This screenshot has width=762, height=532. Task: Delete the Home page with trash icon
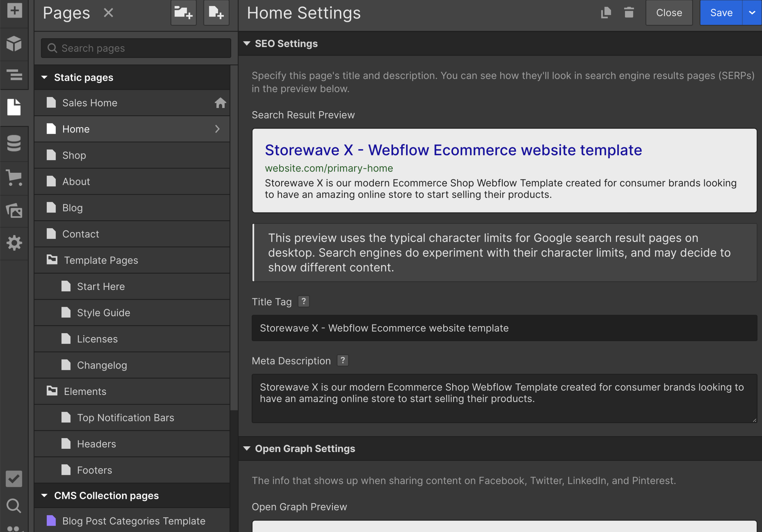[x=628, y=13]
